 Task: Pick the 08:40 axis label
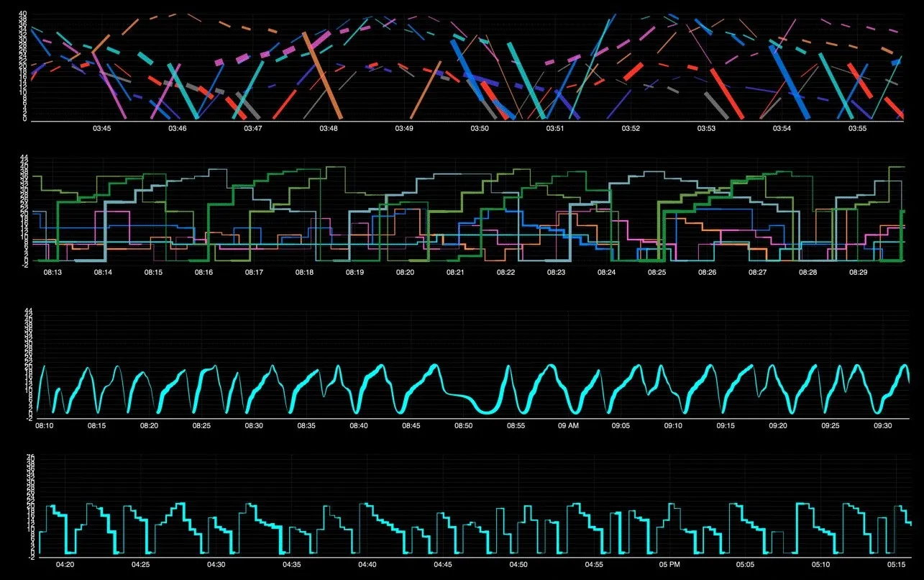(359, 426)
